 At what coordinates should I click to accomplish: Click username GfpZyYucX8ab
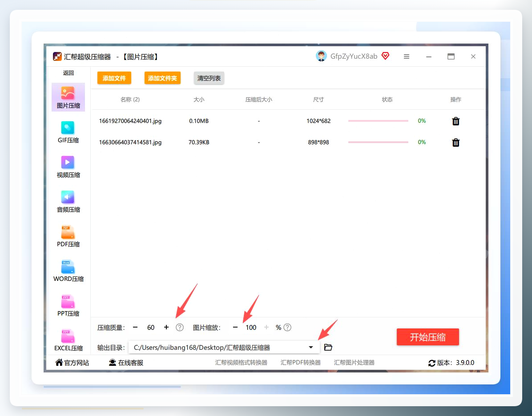coord(354,56)
